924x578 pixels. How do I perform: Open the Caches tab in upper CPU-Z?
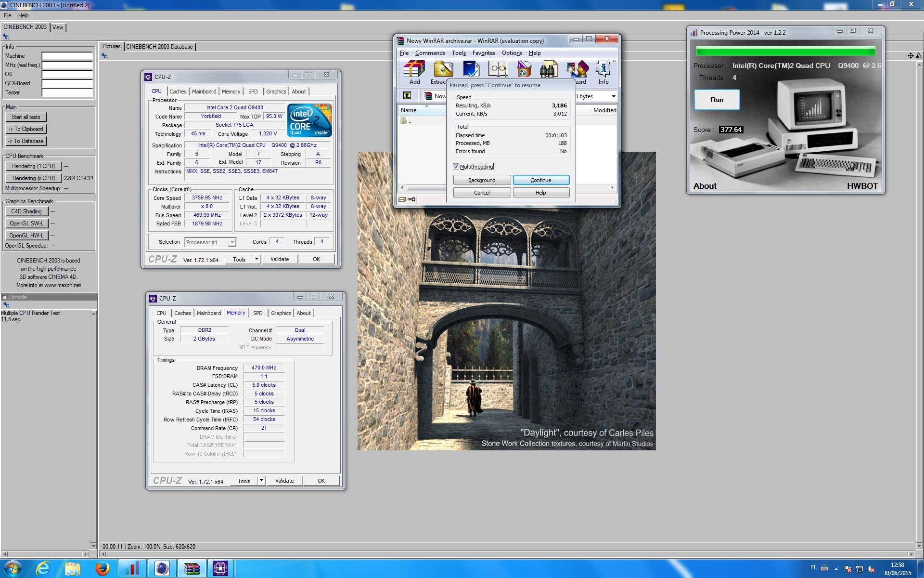coord(178,92)
